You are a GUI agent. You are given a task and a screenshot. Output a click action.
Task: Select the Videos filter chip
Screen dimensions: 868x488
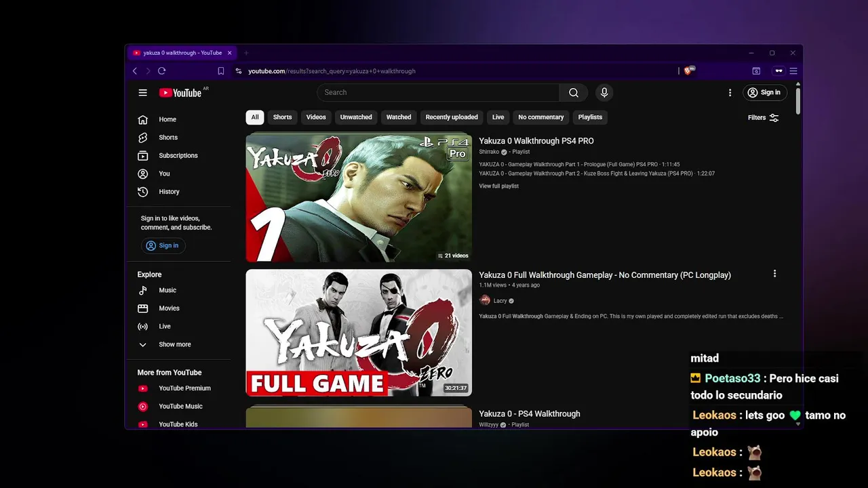coord(316,117)
